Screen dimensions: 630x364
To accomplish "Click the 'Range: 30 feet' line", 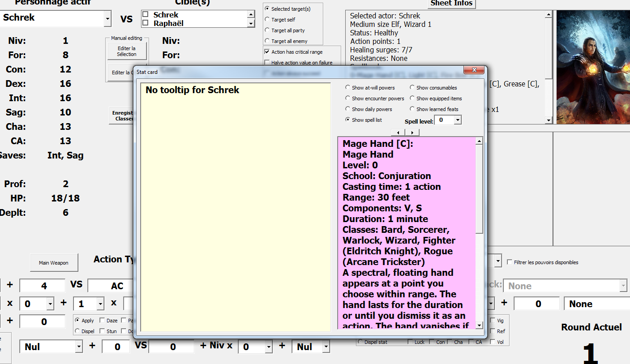I will 376,197.
